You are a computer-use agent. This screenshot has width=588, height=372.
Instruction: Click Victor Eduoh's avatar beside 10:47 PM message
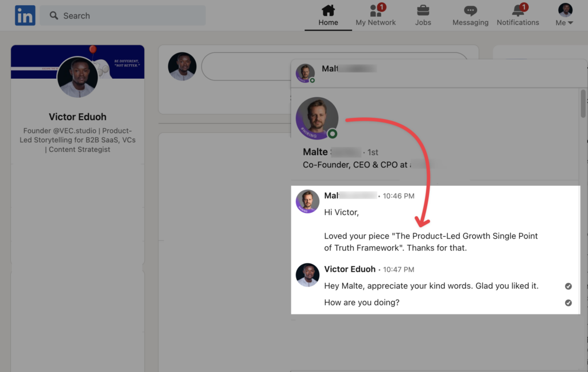[308, 275]
